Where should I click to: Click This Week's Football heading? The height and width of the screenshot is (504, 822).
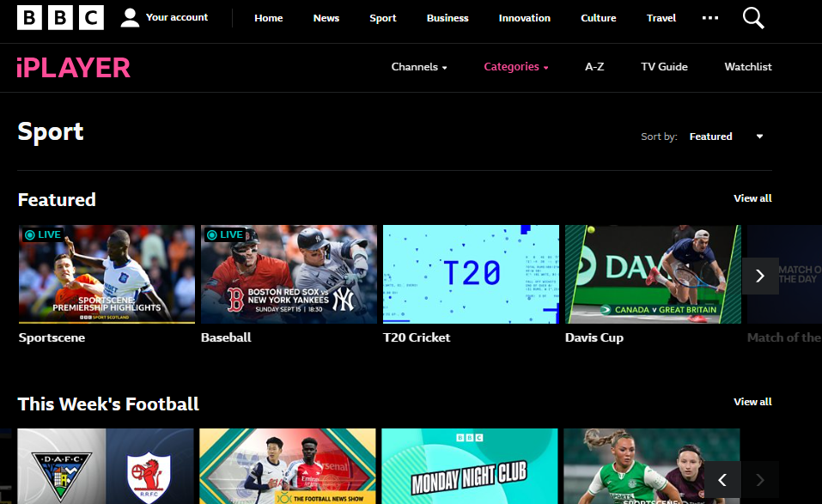click(x=108, y=404)
